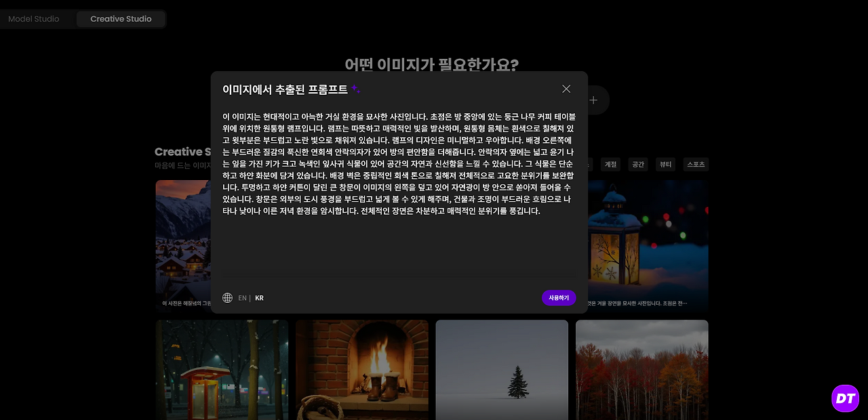Open the autumn red forest image
The width and height of the screenshot is (868, 420).
click(x=642, y=370)
